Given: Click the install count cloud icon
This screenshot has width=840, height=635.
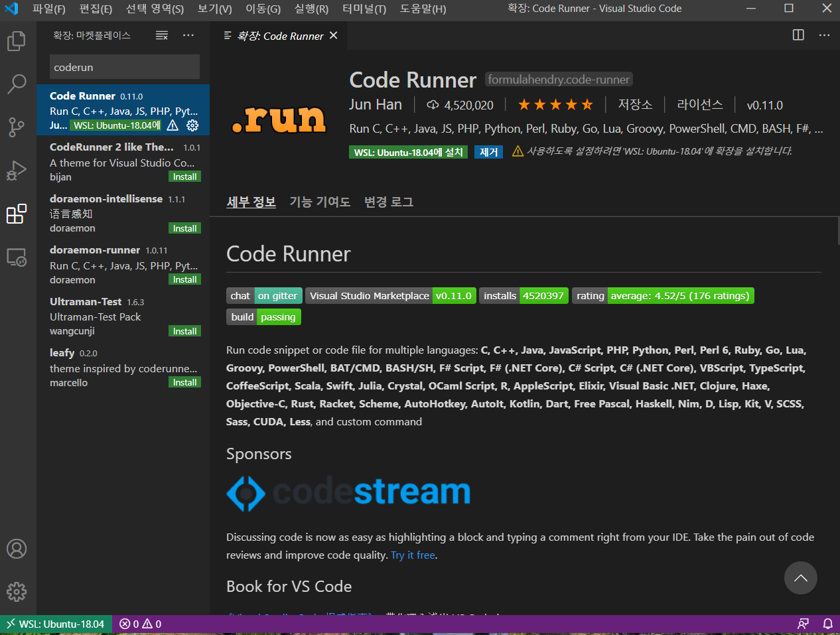Looking at the screenshot, I should [x=433, y=105].
